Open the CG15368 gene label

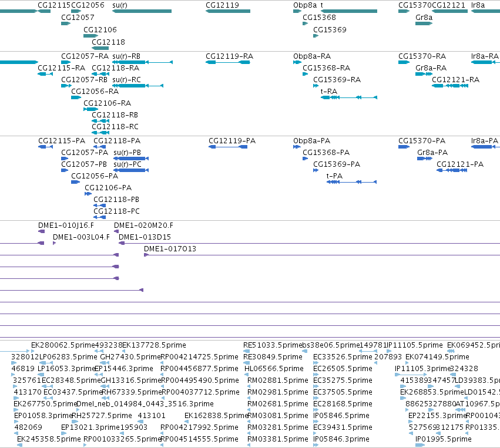pos(319,18)
